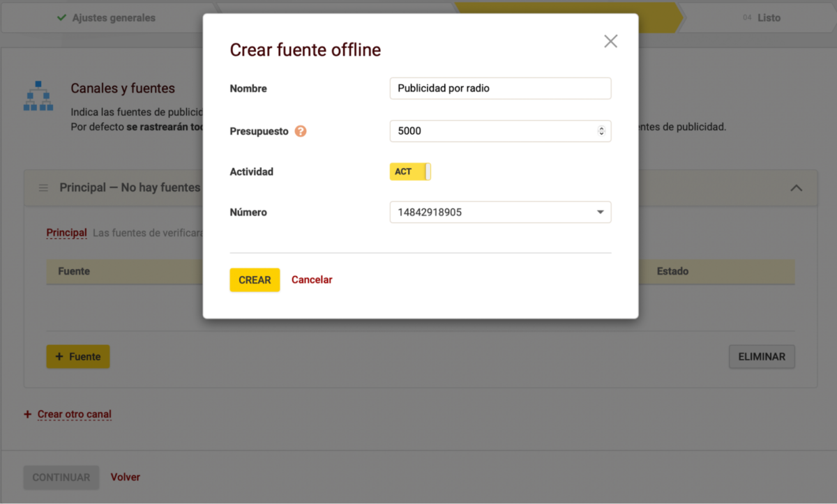Close the Crear fuente offline dialog
The width and height of the screenshot is (837, 504).
[x=610, y=41]
